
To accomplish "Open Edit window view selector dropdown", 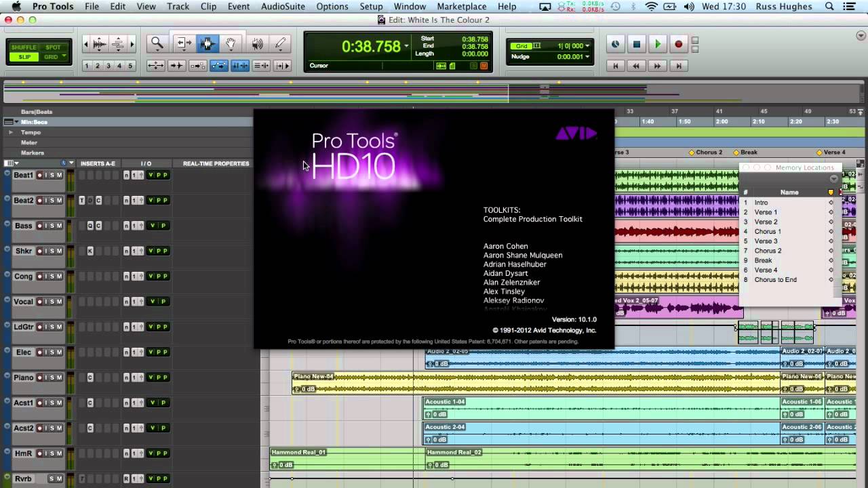I will pos(11,163).
